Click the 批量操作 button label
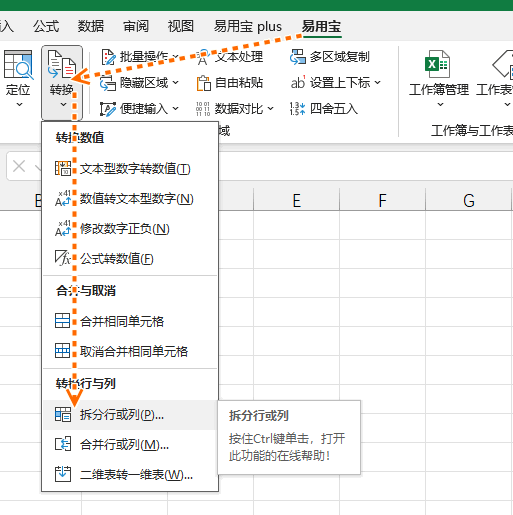Image resolution: width=513 pixels, height=515 pixels. (144, 57)
